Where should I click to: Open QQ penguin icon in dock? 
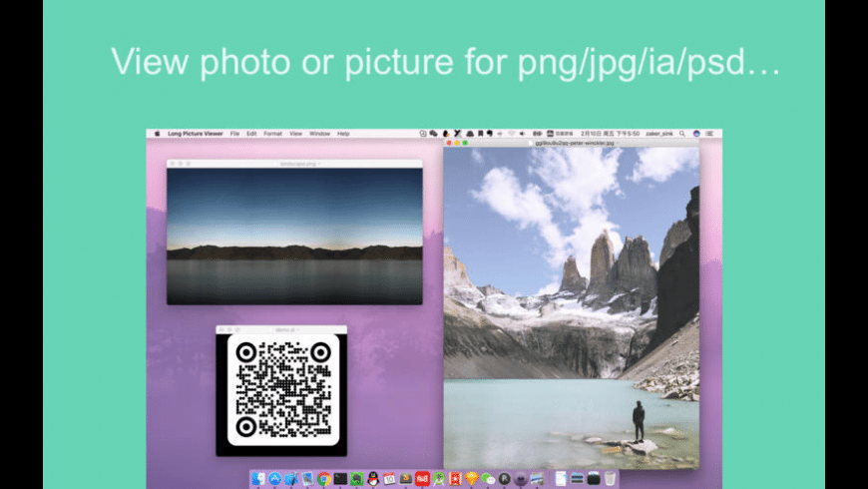pyautogui.click(x=373, y=478)
